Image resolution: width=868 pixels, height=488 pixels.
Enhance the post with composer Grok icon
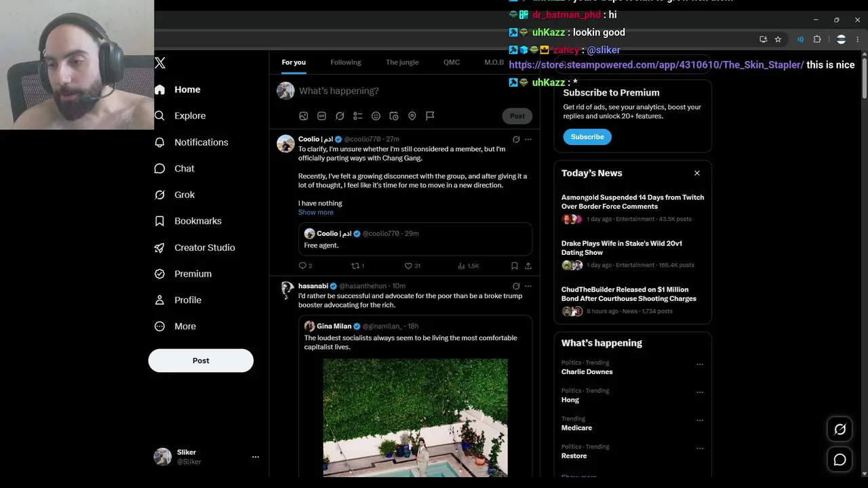pos(340,116)
